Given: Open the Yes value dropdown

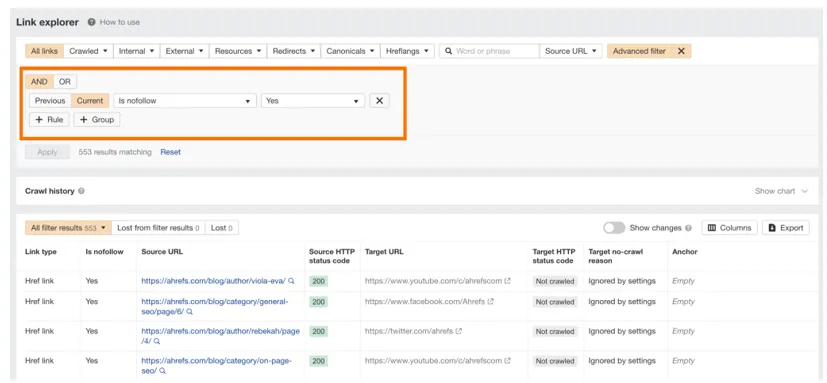Looking at the screenshot, I should [x=313, y=101].
